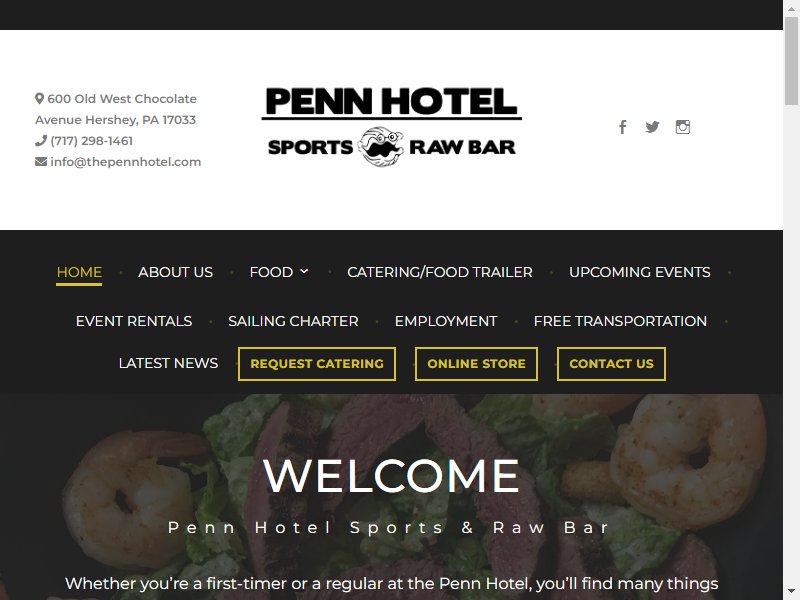
Task: Email info@thepennhotel.com link
Action: pos(126,162)
